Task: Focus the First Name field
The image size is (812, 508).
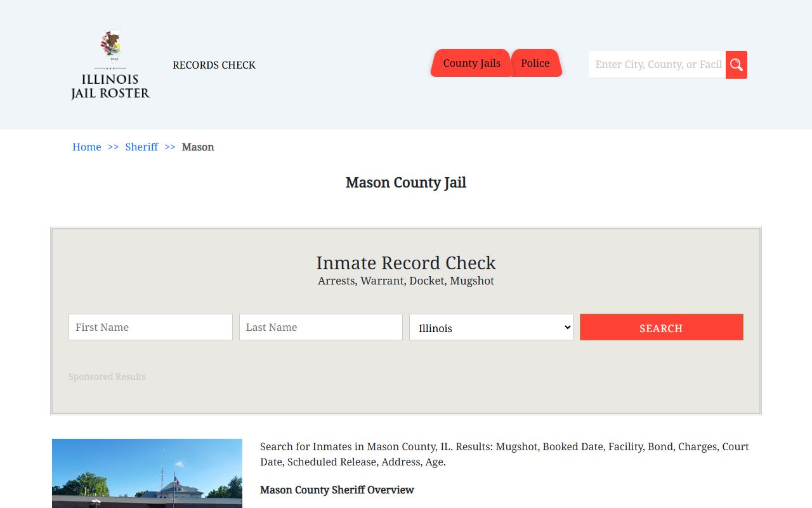Action: click(x=150, y=327)
